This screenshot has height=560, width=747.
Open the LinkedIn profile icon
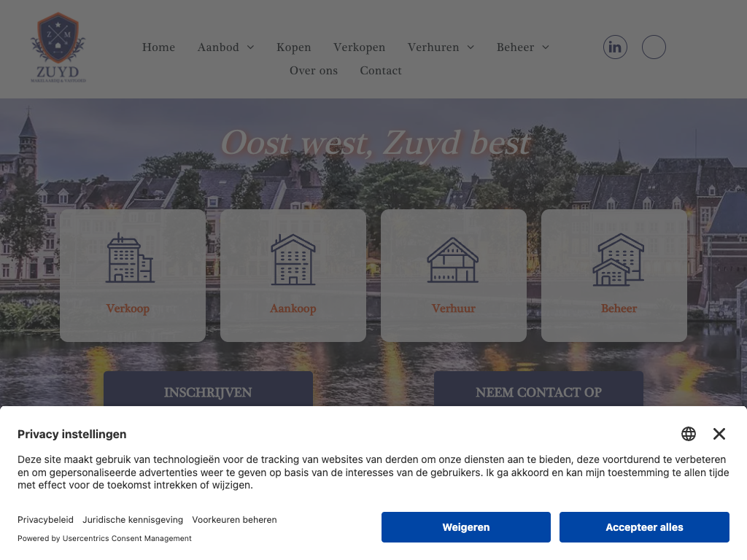pyautogui.click(x=615, y=47)
